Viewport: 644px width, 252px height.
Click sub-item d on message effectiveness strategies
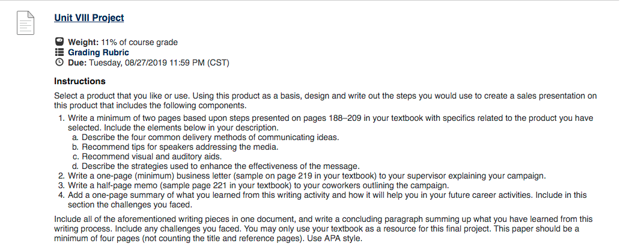216,166
